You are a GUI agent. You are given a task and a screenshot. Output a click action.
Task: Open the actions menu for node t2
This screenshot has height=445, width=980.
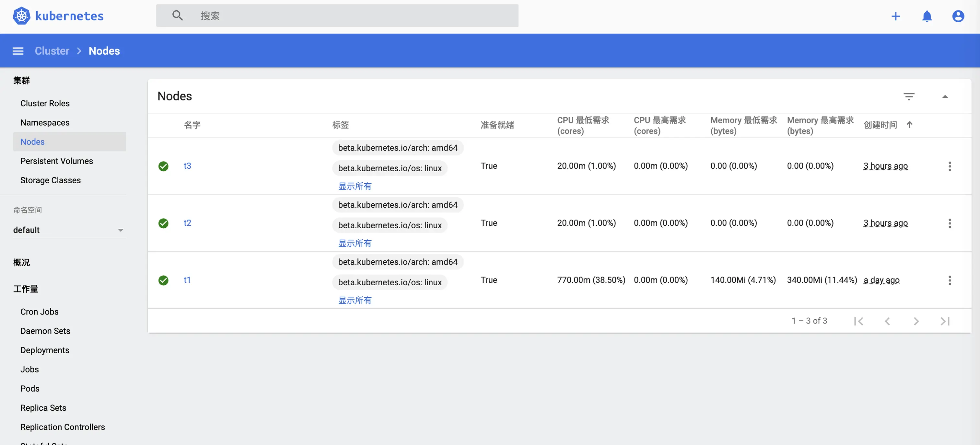point(950,223)
